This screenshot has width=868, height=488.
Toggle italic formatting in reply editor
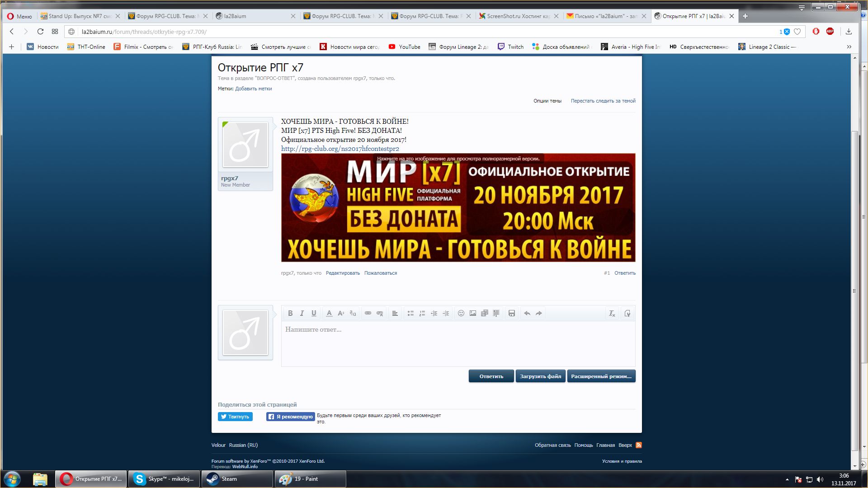pos(302,313)
